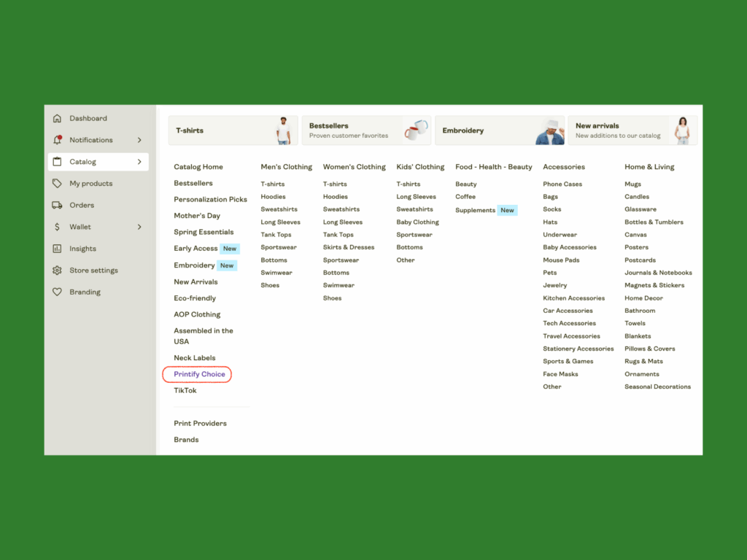
Task: Open the Women's Clothing heading
Action: point(354,167)
